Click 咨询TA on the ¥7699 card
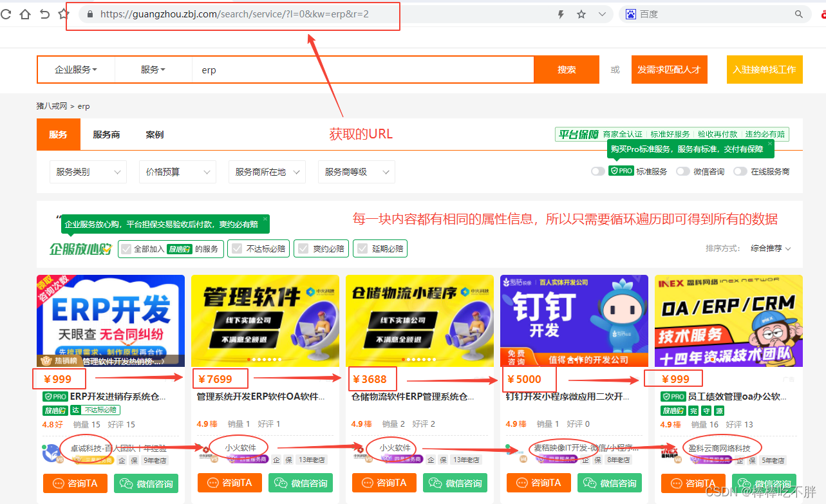 coord(230,483)
